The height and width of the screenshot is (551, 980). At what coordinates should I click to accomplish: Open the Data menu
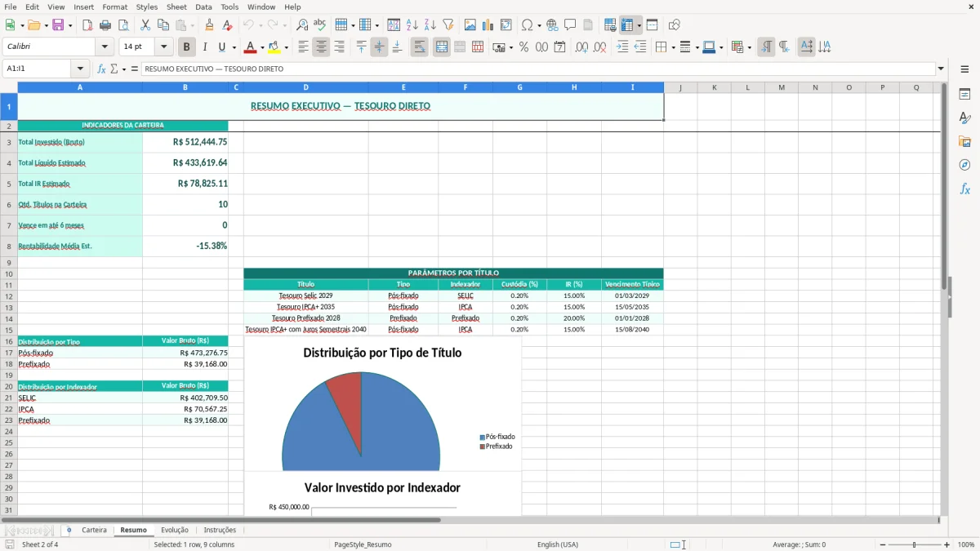203,7
